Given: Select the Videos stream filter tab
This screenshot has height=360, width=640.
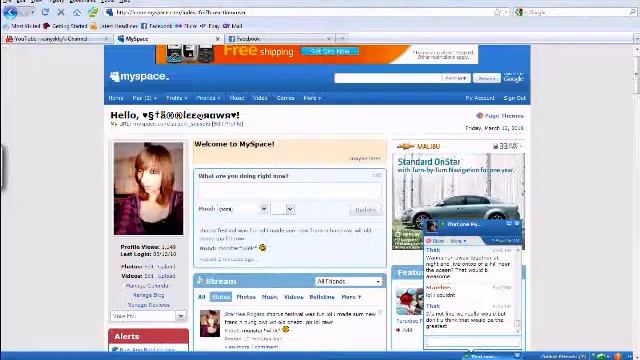Looking at the screenshot, I should pyautogui.click(x=293, y=297).
